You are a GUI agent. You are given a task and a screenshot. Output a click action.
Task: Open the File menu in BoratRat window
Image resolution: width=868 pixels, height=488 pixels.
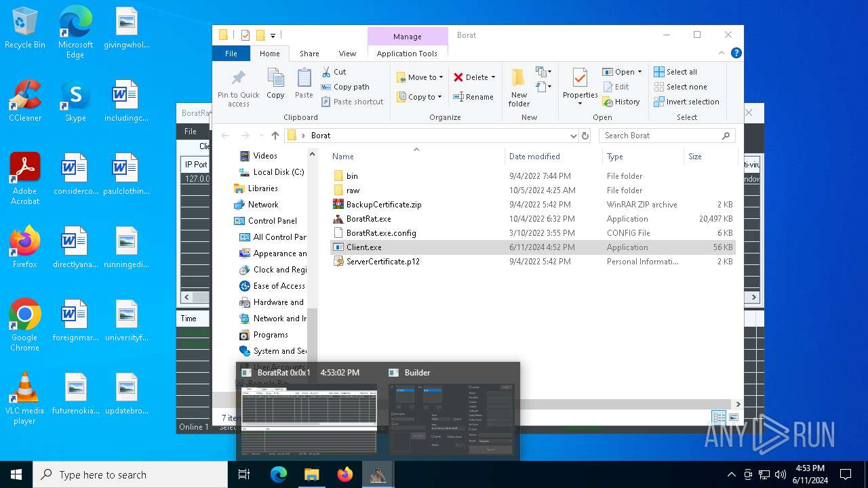[x=191, y=131]
